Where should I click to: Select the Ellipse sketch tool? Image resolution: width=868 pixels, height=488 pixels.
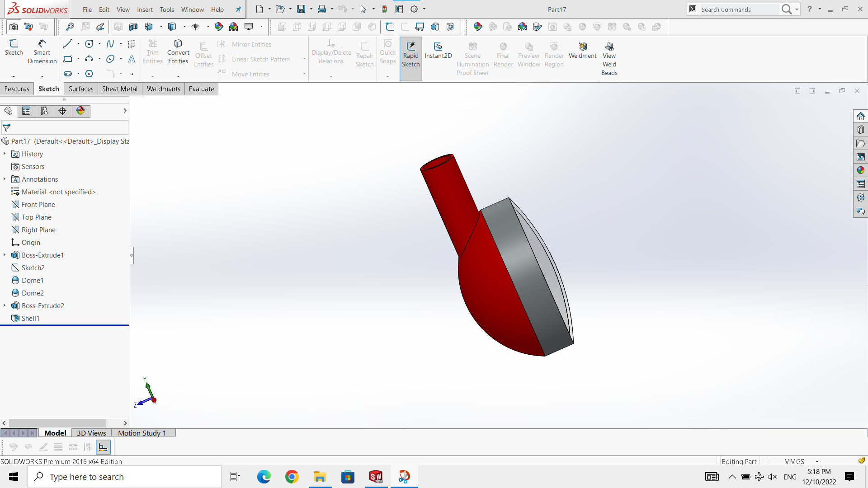tap(110, 59)
